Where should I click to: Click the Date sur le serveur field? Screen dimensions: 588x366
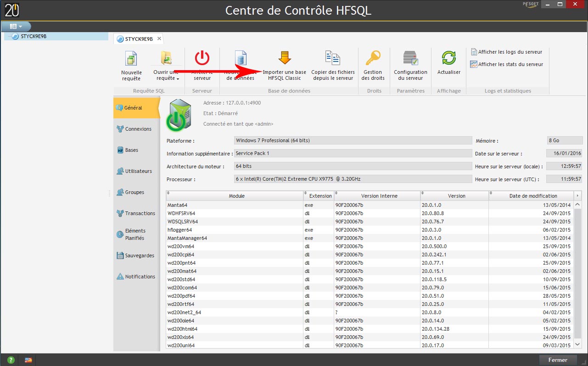coord(564,153)
